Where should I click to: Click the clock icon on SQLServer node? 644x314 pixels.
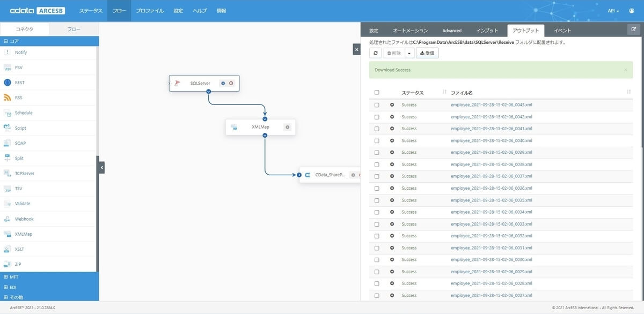pos(231,83)
